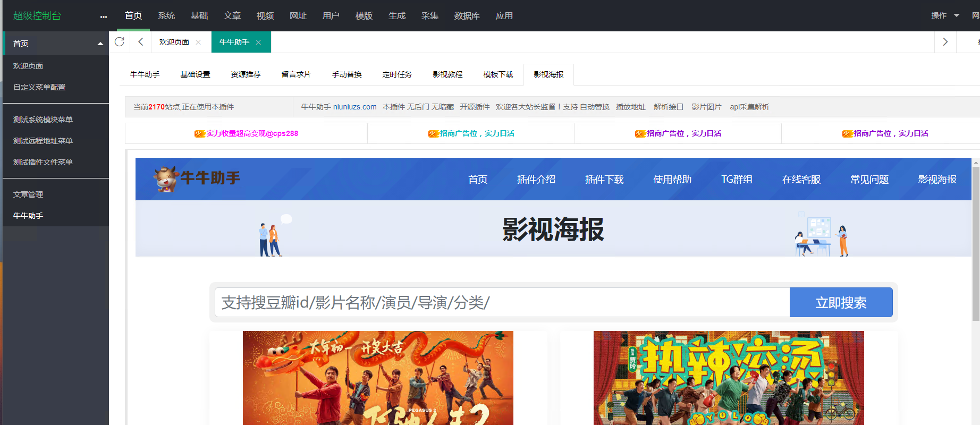980x425 pixels.
Task: Open 常见问题 in the site navbar
Action: click(x=869, y=180)
